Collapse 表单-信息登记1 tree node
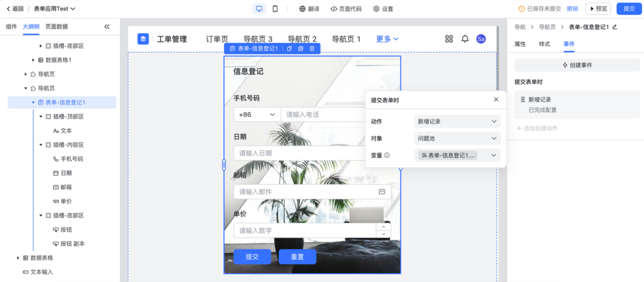Screen dimensions: 644x282 click(x=33, y=102)
